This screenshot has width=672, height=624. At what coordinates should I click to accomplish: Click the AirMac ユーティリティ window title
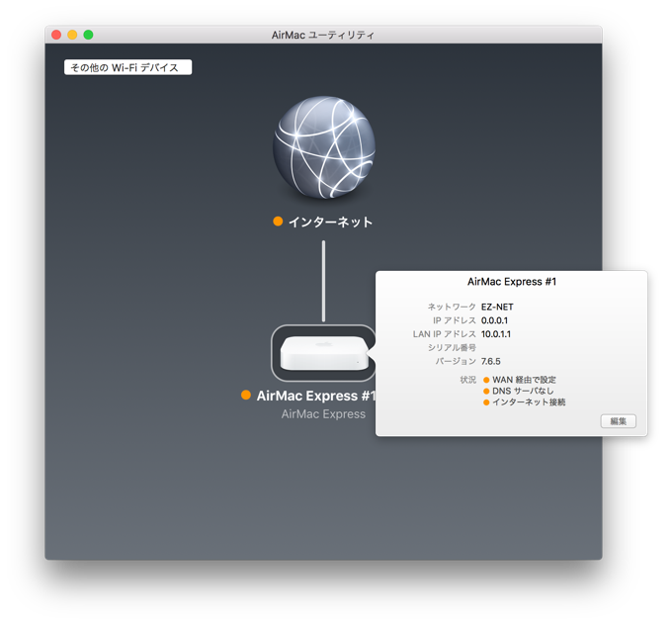pyautogui.click(x=323, y=36)
